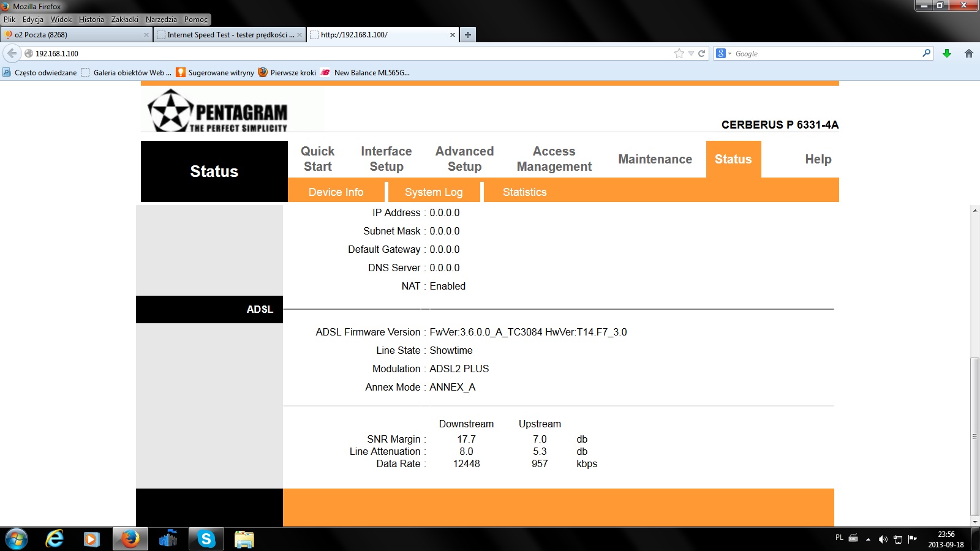Open Action Center flag tray icon
The height and width of the screenshot is (551, 980).
coord(913,539)
